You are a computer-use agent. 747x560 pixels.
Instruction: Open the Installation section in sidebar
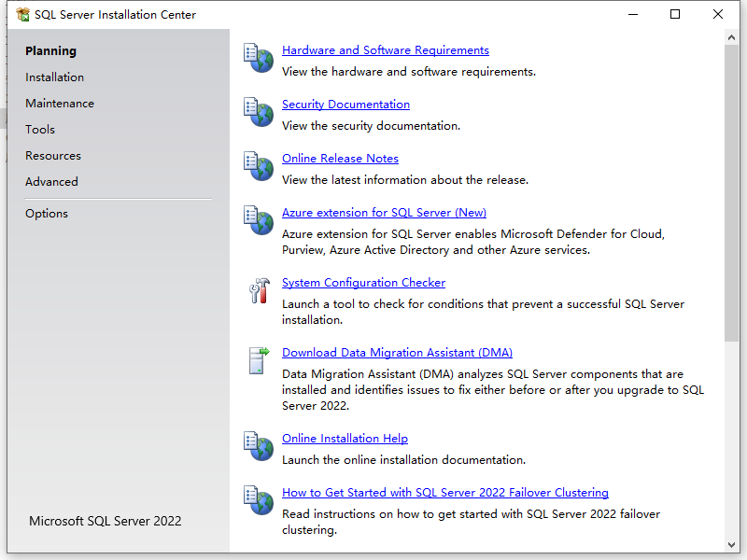(54, 77)
